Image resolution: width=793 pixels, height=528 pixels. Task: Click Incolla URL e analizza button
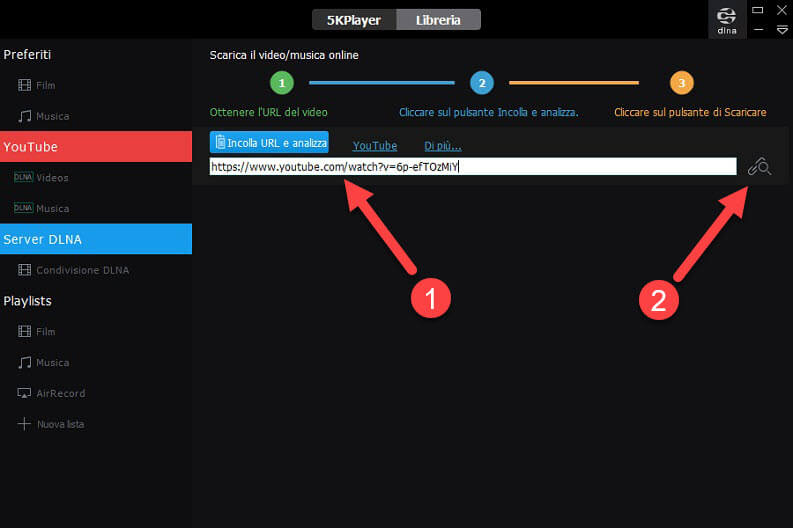[x=269, y=143]
